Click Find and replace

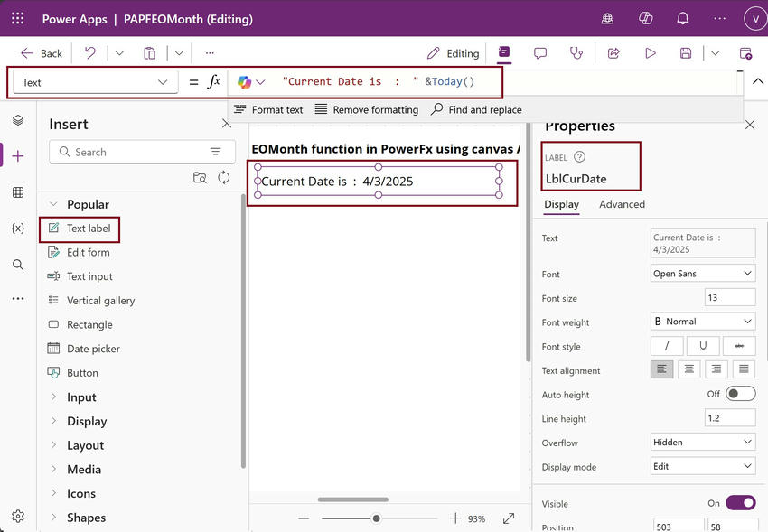click(476, 109)
